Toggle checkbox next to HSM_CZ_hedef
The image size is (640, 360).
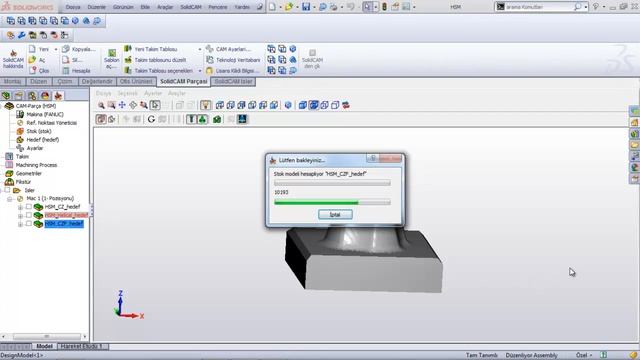pyautogui.click(x=29, y=207)
